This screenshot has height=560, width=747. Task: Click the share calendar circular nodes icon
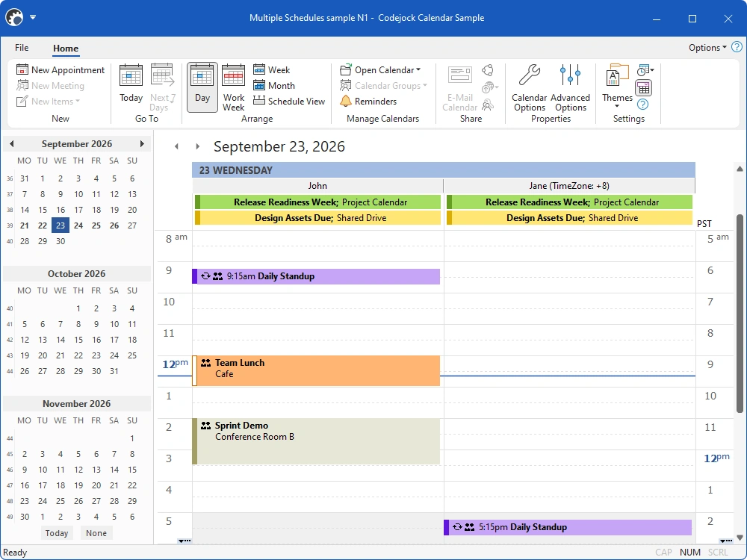[x=487, y=70]
